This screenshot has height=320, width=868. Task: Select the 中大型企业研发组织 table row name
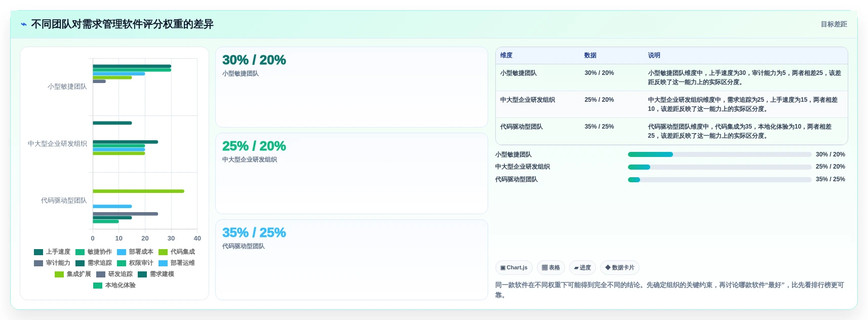(x=528, y=100)
